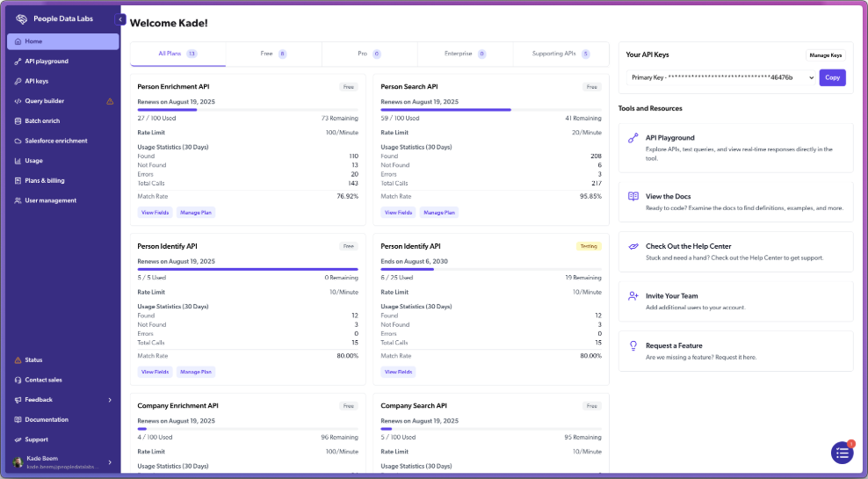Click the Company Enrichment API usage progress bar
Image resolution: width=868 pixels, height=479 pixels.
click(x=248, y=429)
